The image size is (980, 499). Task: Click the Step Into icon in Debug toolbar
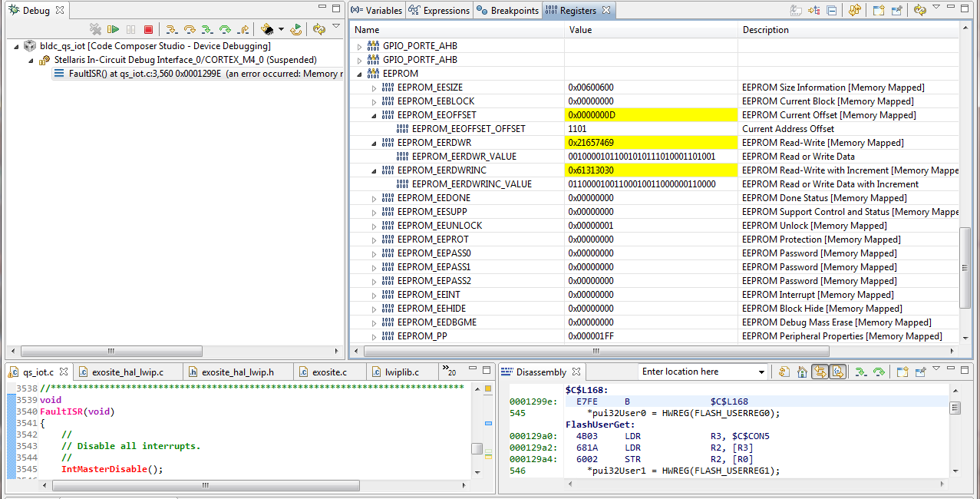(171, 30)
